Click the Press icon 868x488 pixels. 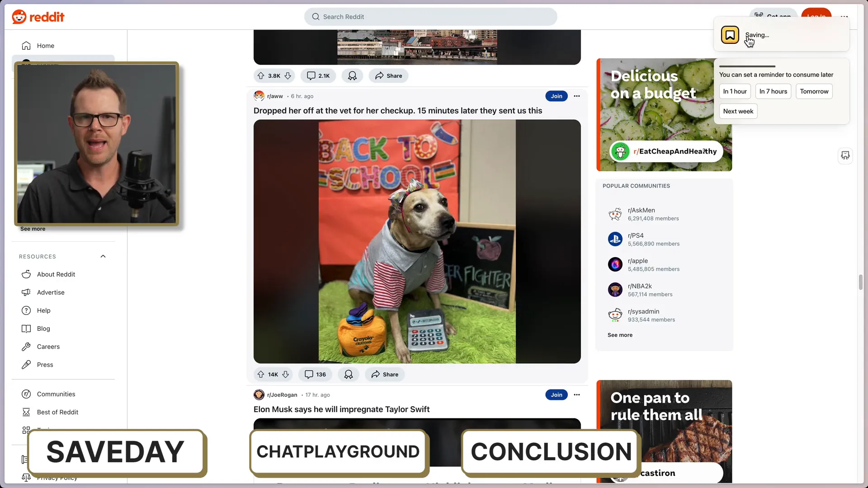pyautogui.click(x=26, y=365)
